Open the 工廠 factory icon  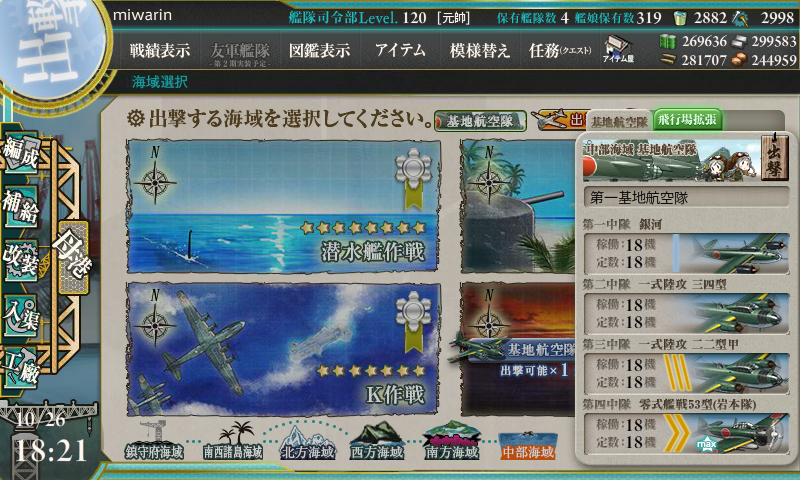pos(21,368)
